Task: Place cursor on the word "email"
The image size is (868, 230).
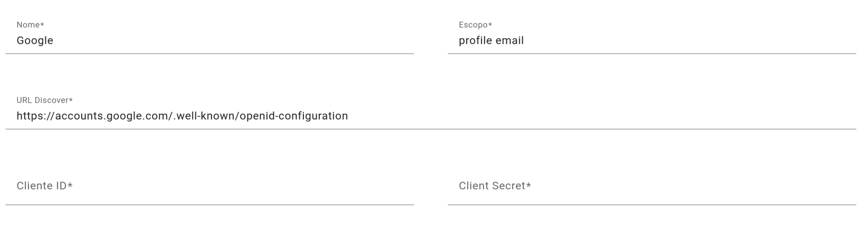Action: tap(509, 41)
